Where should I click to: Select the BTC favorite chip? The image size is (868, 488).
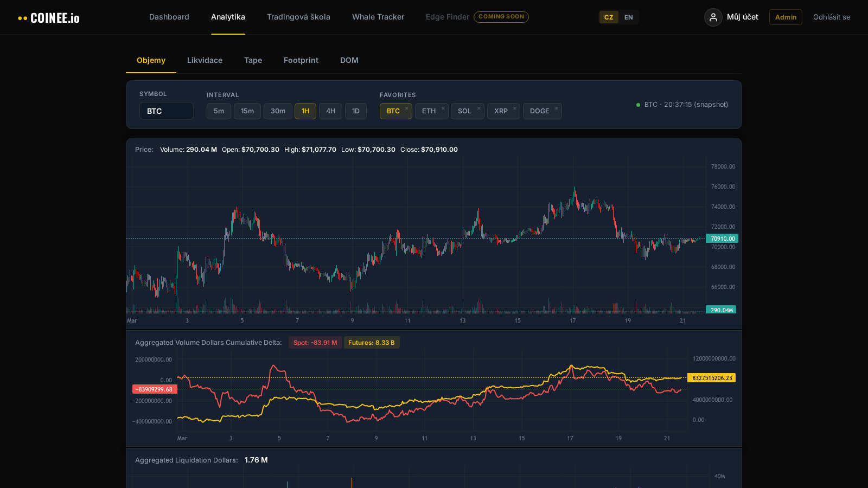pyautogui.click(x=393, y=111)
